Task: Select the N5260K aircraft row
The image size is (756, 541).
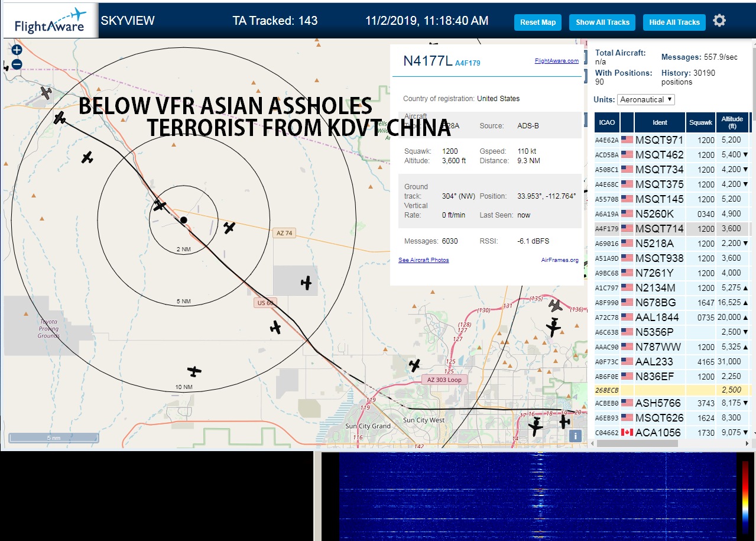Action: 672,214
